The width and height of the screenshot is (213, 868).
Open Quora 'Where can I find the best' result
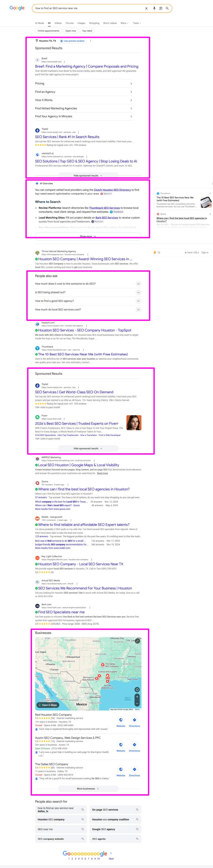[84, 489]
